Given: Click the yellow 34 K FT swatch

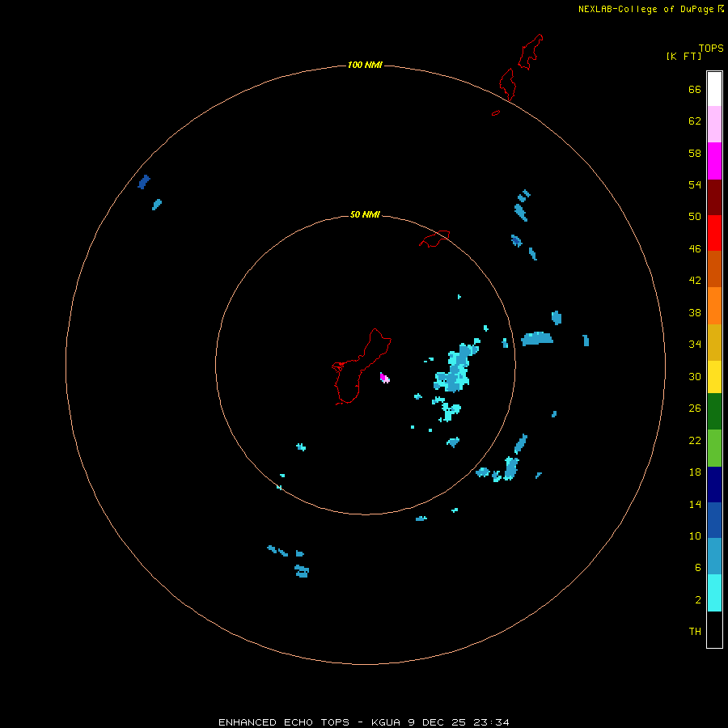Looking at the screenshot, I should pyautogui.click(x=714, y=377).
